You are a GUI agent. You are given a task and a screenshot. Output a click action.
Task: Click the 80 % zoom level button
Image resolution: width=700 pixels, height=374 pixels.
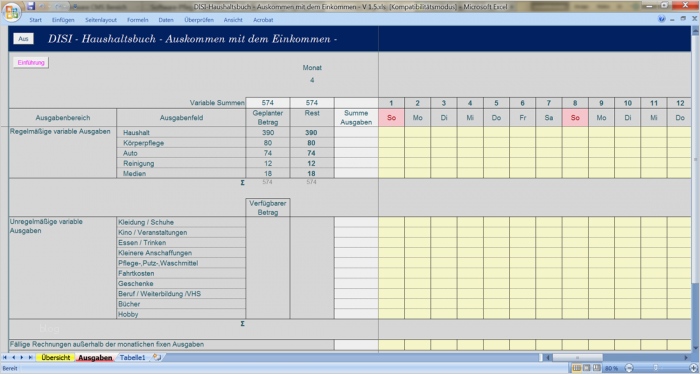coord(611,368)
